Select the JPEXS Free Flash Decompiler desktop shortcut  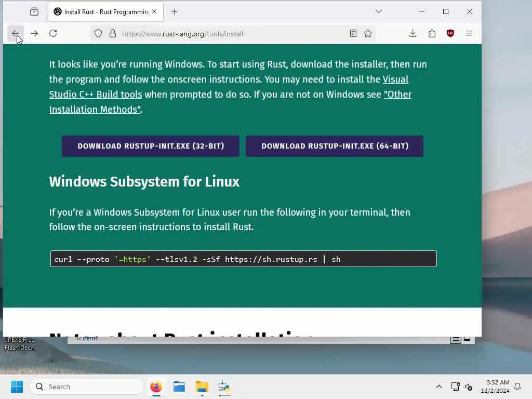click(19, 343)
